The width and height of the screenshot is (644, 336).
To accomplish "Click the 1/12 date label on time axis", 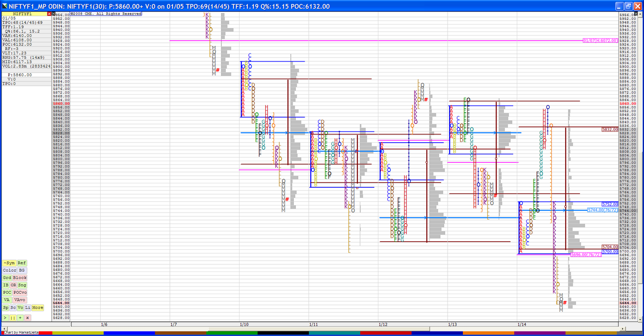I will pos(383,324).
